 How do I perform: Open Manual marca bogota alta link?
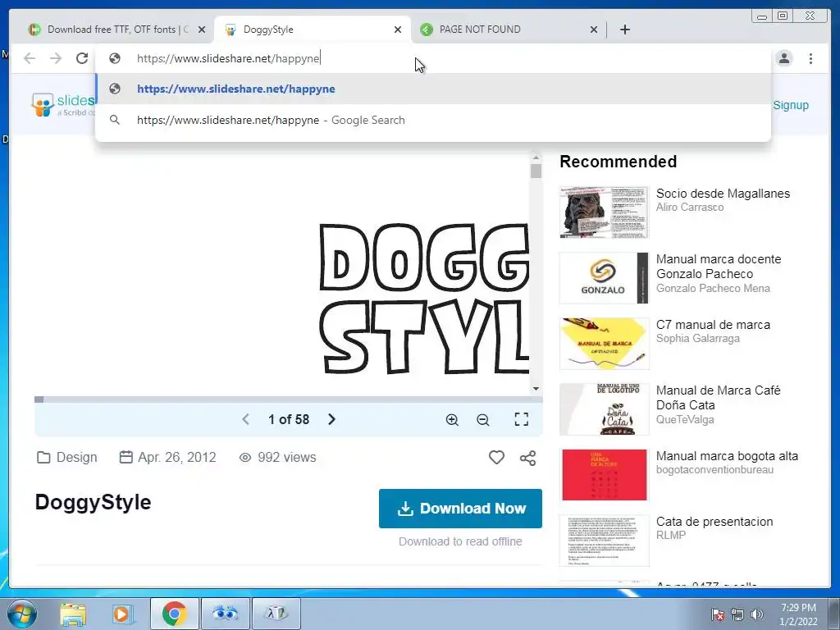click(727, 456)
